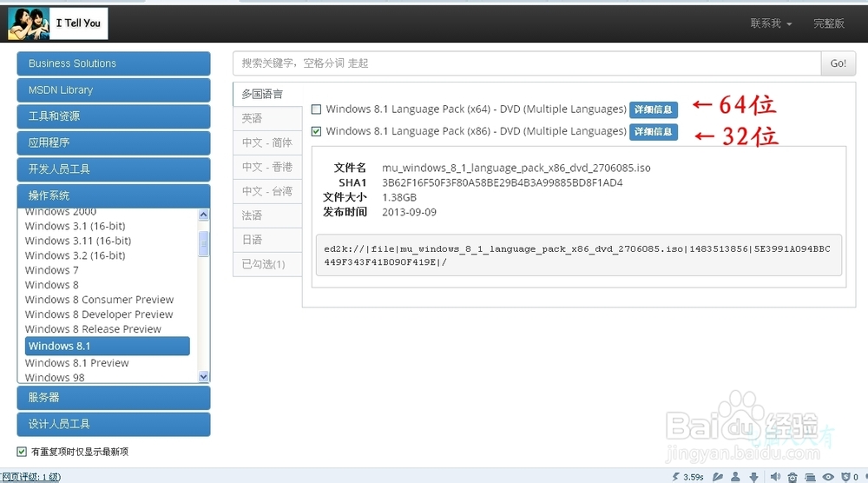Click the stacked windows icon in status bar
868x483 pixels.
[811, 477]
